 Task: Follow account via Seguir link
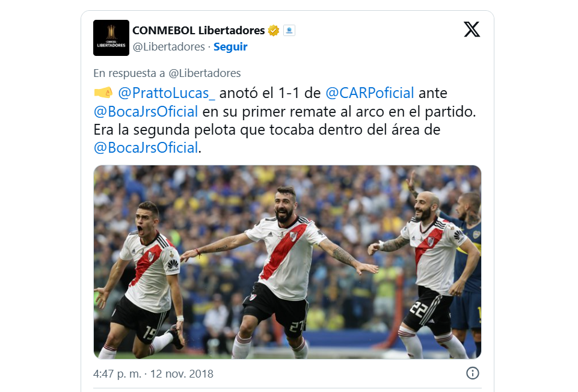click(x=230, y=47)
